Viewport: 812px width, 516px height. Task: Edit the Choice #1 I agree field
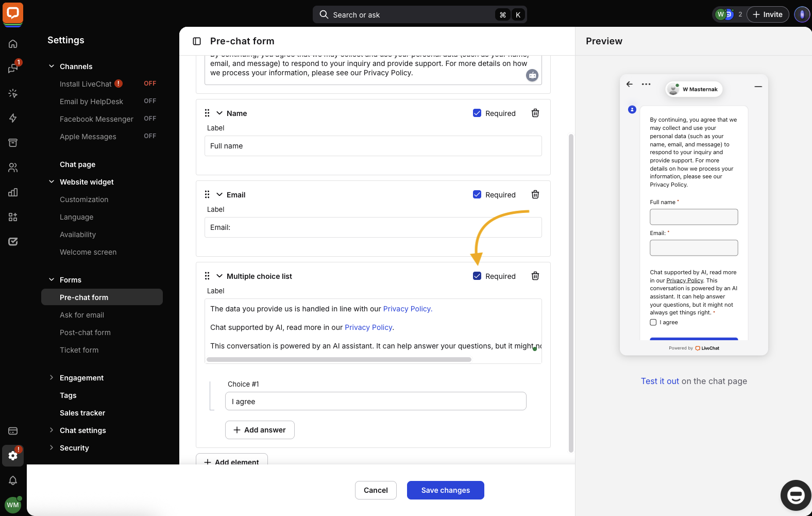[376, 401]
